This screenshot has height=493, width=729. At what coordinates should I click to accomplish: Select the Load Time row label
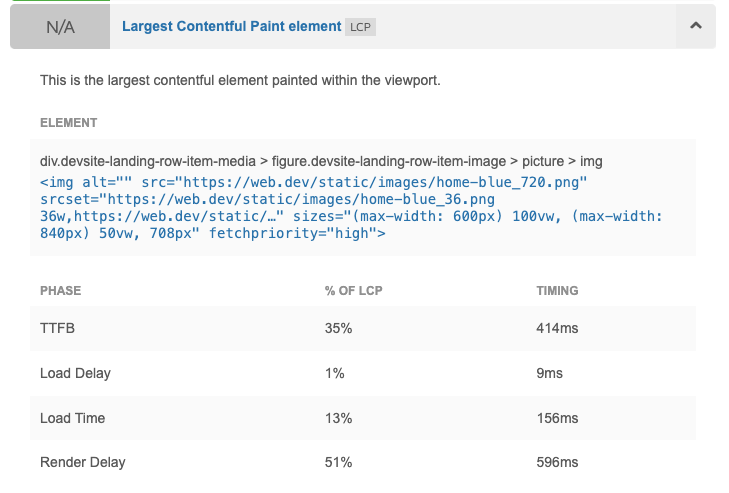(72, 418)
